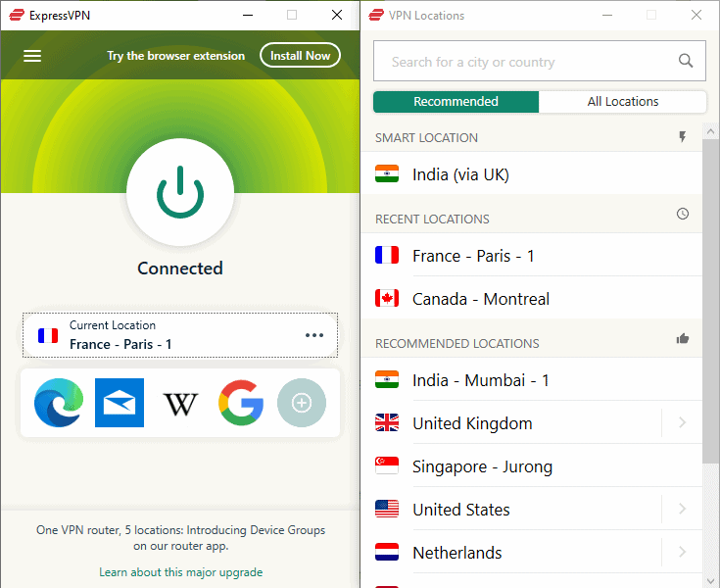Open the ExpressVPN hamburger menu
This screenshot has height=588, width=720.
(x=32, y=56)
